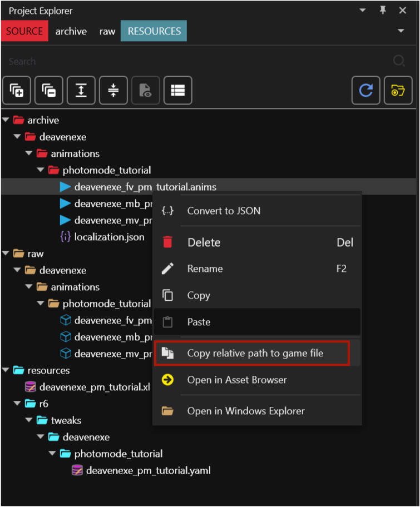Open the dropdown arrow beside the RESOURCES tab
Viewport: 420px width, 507px height.
coord(401,31)
